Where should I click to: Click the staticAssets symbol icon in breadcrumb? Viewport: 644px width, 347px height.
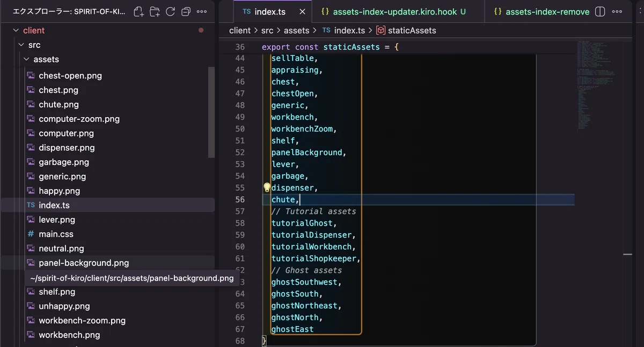tap(380, 31)
